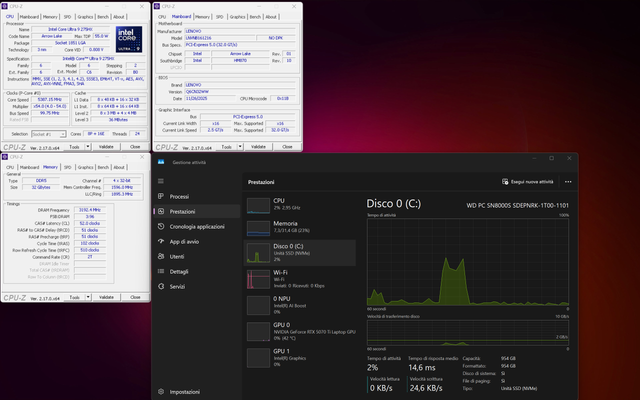Switch to Mainboard tab in CPU-Z CPU window
Image resolution: width=640 pixels, height=400 pixels.
coord(29,17)
